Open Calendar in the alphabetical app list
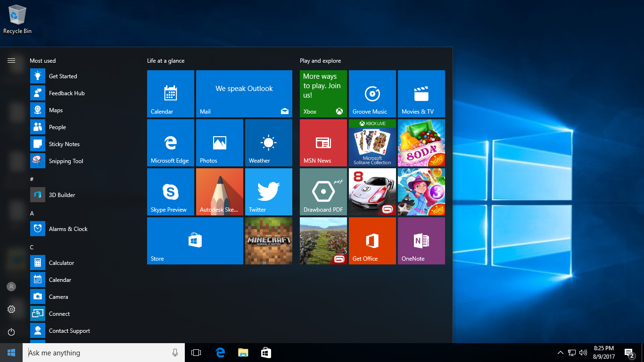The image size is (644, 362). pos(85,280)
